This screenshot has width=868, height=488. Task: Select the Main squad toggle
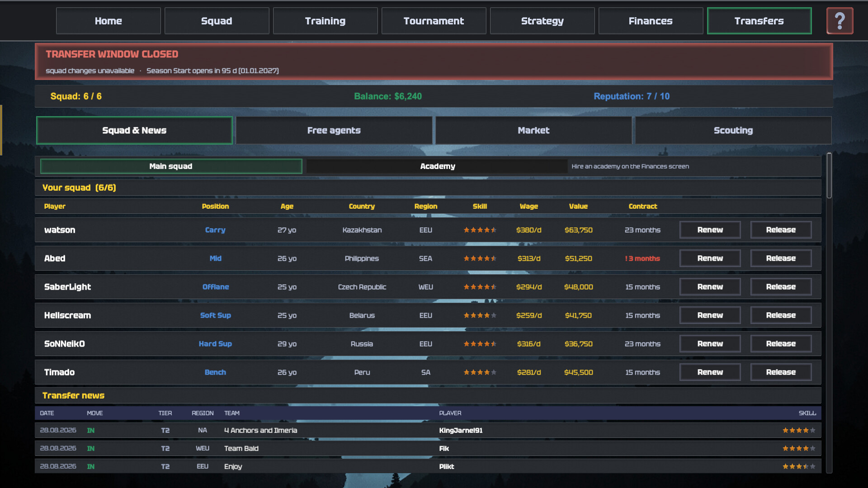click(171, 166)
